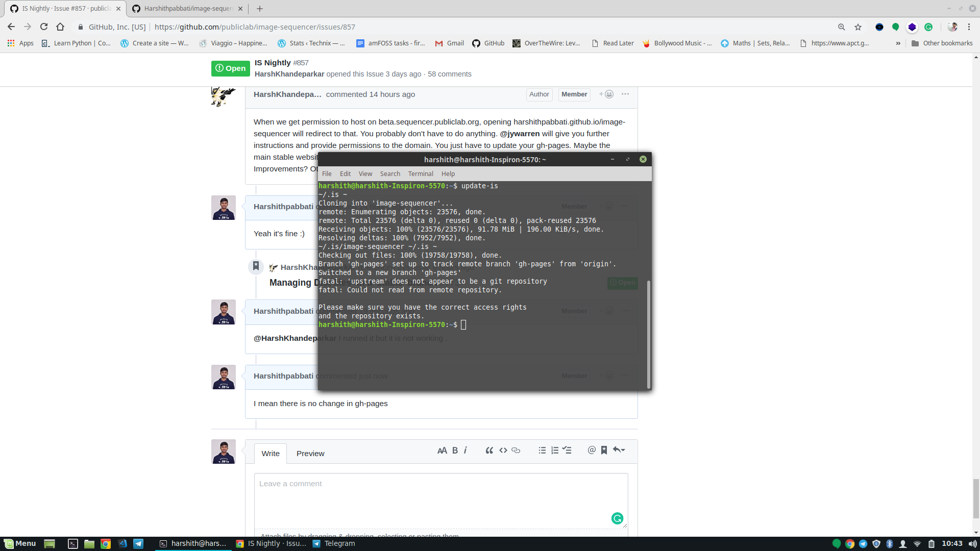Open the Other bookmarks folder
The width and height of the screenshot is (980, 551).
[942, 43]
